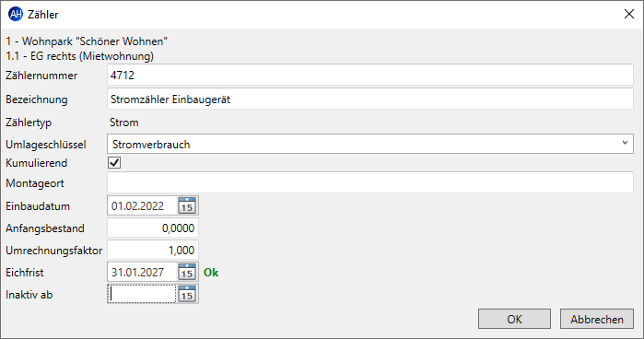Click the Zählertyp value Strom
Screen dimensions: 644x339
click(124, 123)
